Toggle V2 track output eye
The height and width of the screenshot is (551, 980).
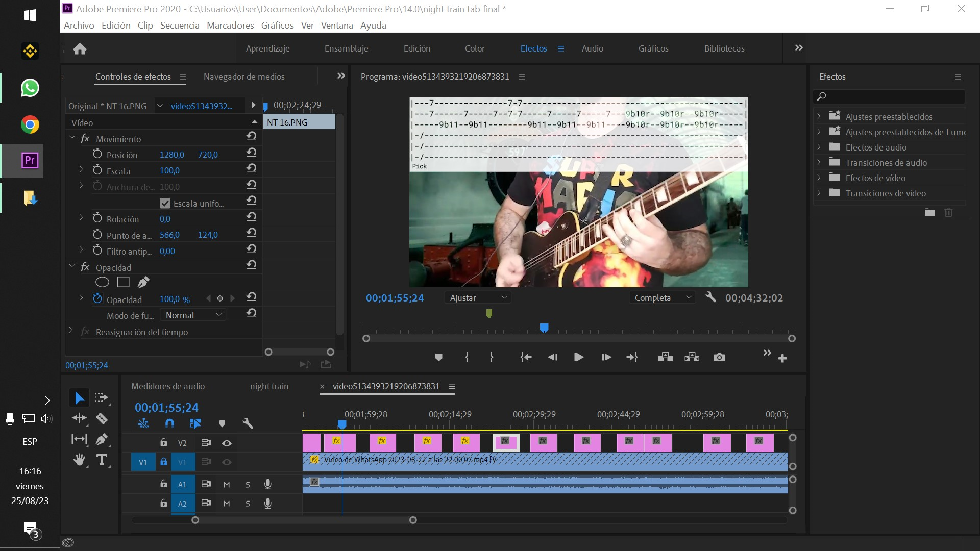[x=227, y=443]
